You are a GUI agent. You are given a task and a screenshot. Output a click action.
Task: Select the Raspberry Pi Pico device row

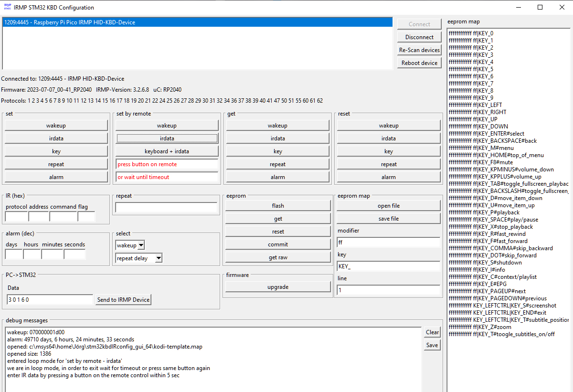click(197, 22)
